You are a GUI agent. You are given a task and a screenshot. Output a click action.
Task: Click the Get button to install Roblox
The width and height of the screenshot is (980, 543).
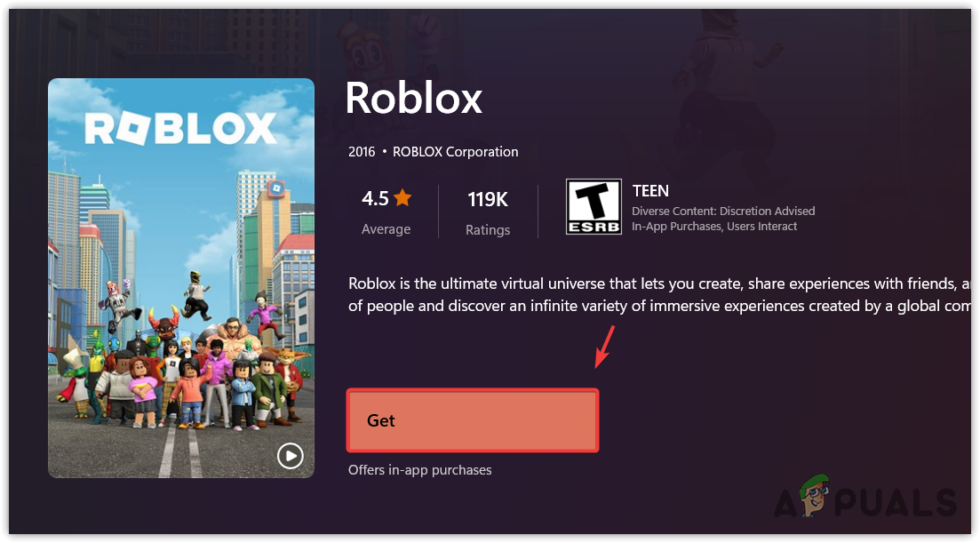coord(472,419)
